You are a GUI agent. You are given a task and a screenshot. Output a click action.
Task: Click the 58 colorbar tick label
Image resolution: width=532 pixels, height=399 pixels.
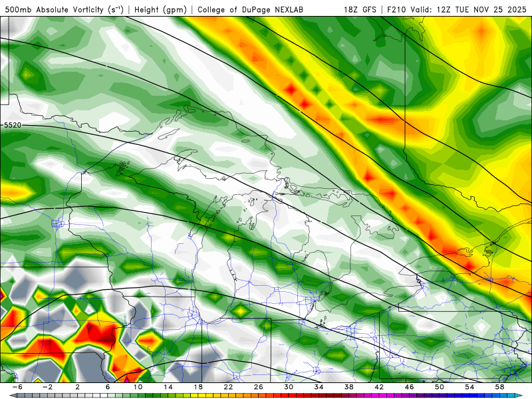point(499,387)
